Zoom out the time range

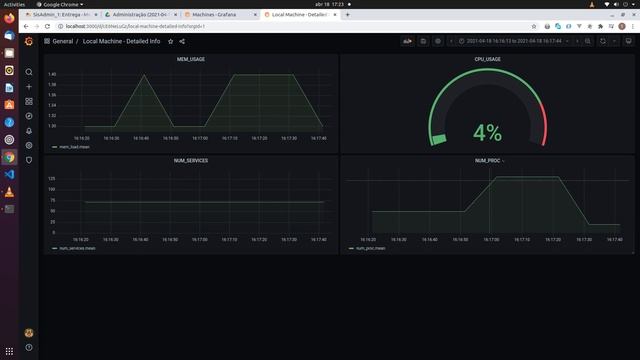click(x=588, y=41)
